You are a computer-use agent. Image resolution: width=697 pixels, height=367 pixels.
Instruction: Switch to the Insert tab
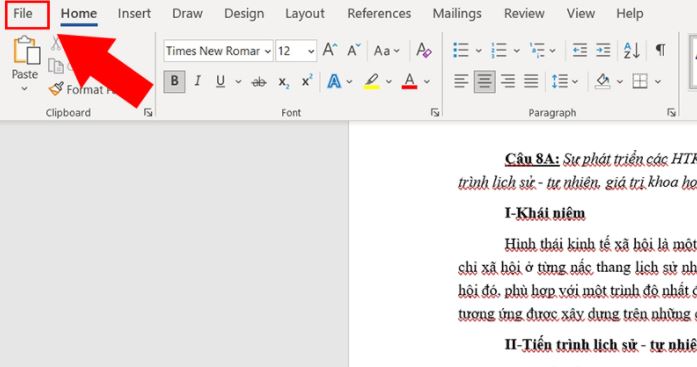[x=134, y=14]
